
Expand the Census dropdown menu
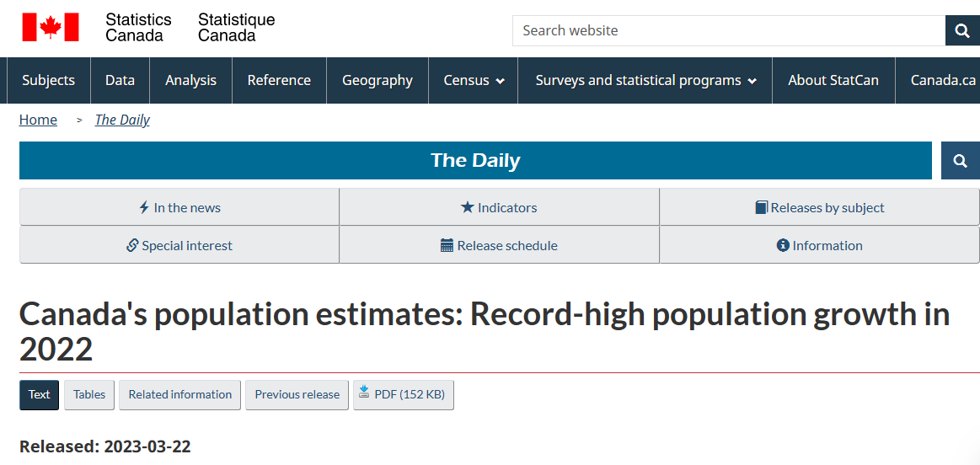point(473,81)
